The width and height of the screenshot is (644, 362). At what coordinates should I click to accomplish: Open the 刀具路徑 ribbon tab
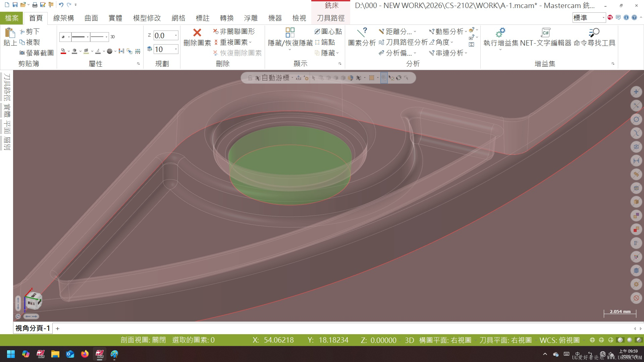(x=330, y=18)
